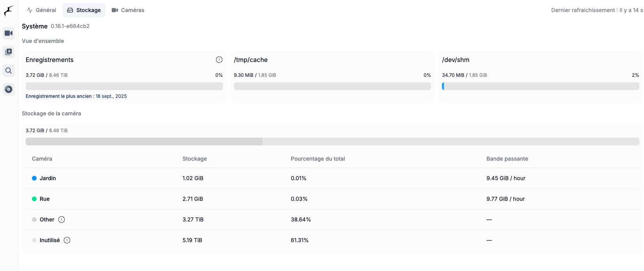Open the Caméras tab
Viewport: 644px width, 271px height.
(x=128, y=10)
